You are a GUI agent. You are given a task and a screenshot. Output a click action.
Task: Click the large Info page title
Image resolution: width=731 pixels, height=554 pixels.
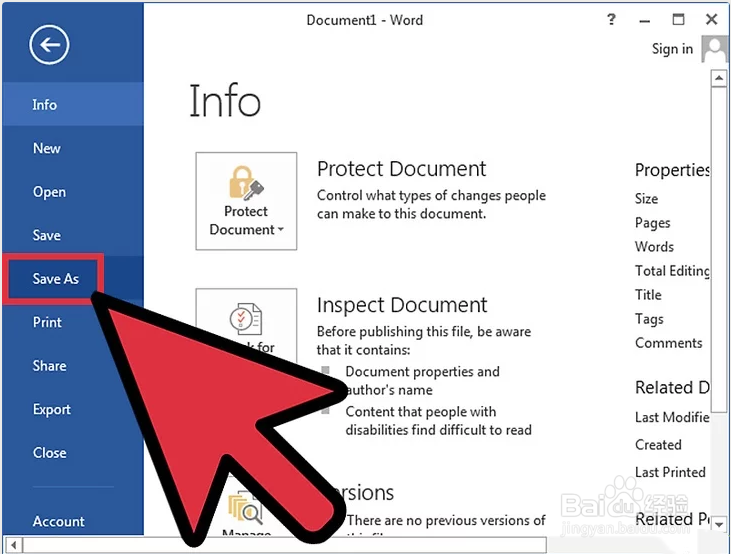225,101
